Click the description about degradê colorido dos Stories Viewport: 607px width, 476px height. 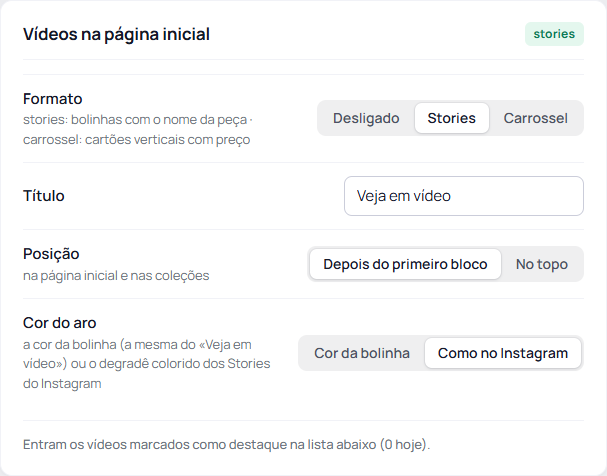click(147, 364)
